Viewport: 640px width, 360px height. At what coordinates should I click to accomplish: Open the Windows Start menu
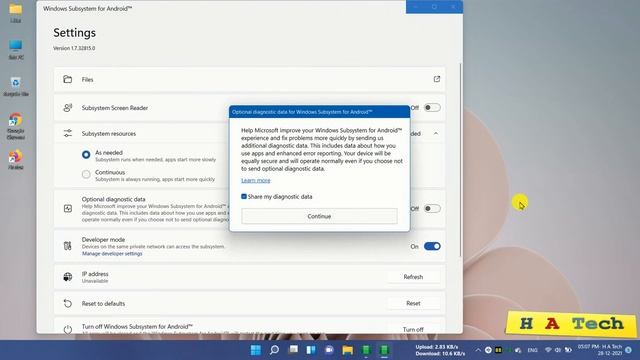click(x=256, y=350)
